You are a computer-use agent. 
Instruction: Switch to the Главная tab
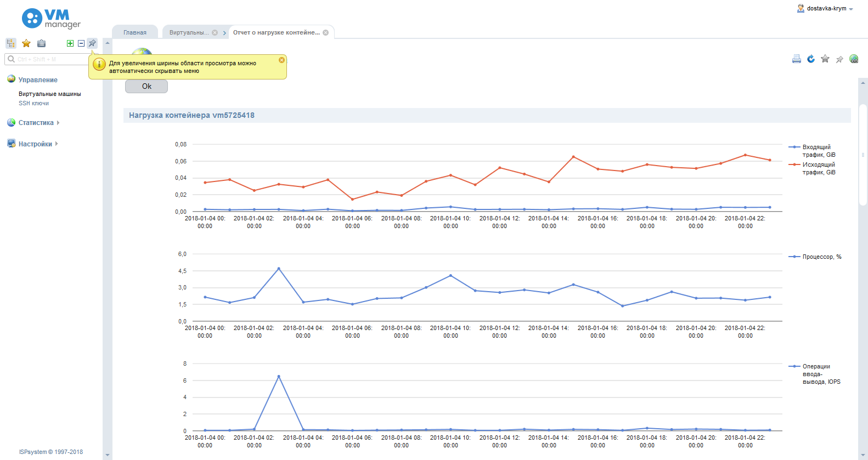(135, 32)
